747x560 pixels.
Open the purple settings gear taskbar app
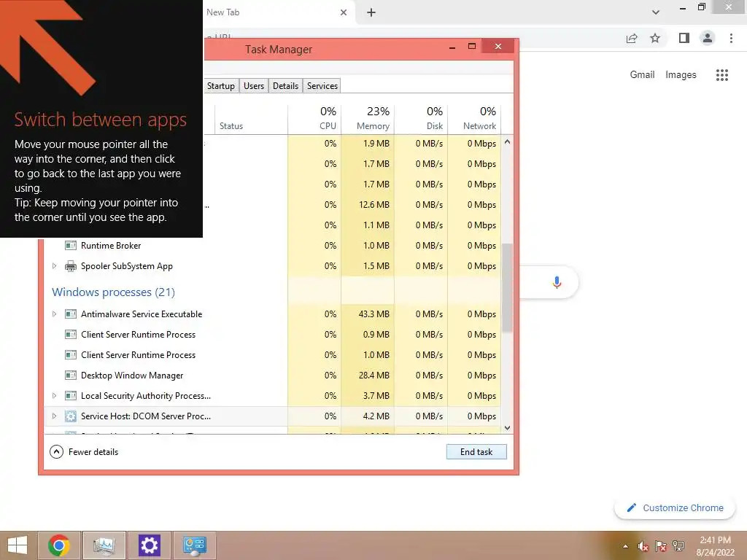click(149, 545)
